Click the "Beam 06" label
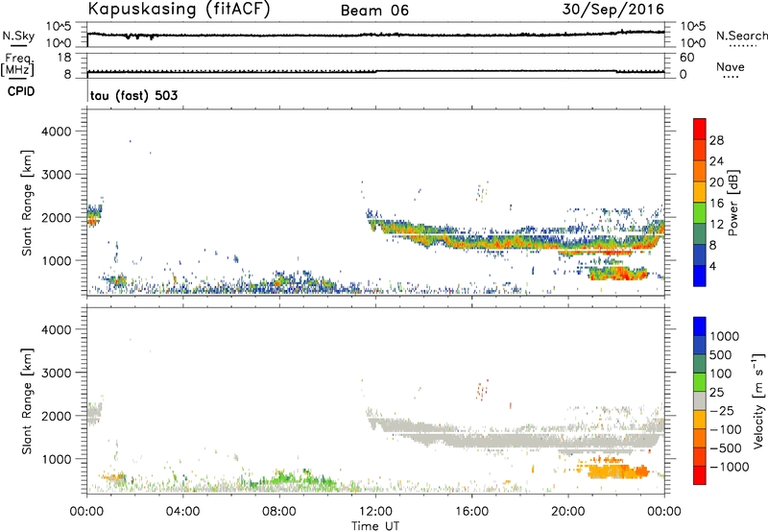This screenshot has height=532, width=768. (374, 11)
